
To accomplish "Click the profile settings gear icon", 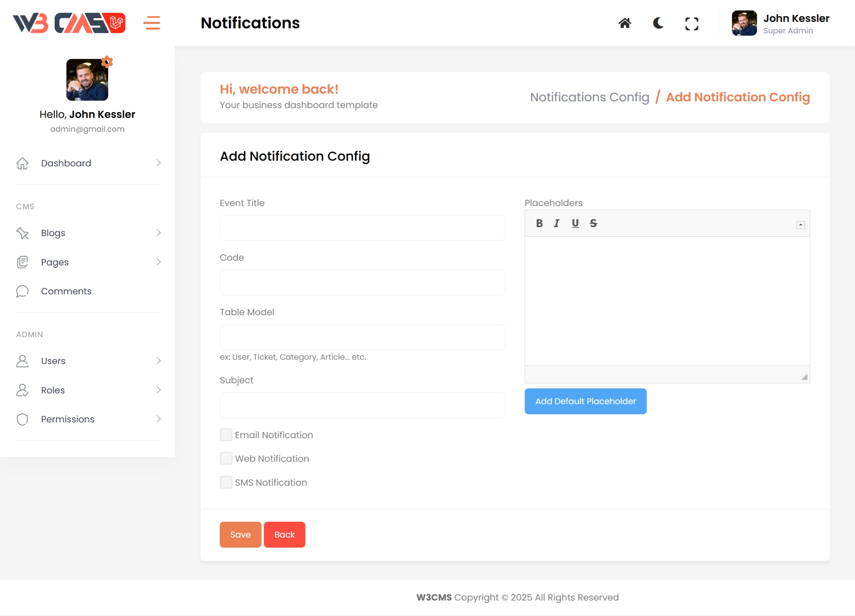I will [107, 61].
